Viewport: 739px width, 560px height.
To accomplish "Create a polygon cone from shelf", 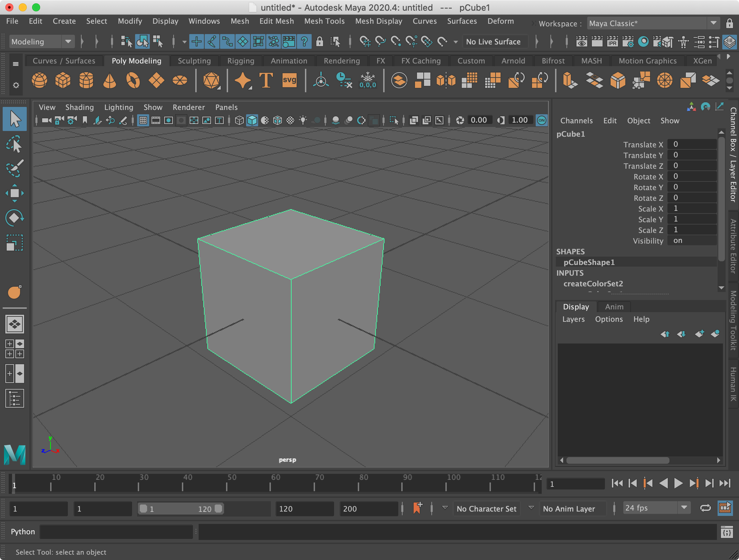I will pos(110,81).
